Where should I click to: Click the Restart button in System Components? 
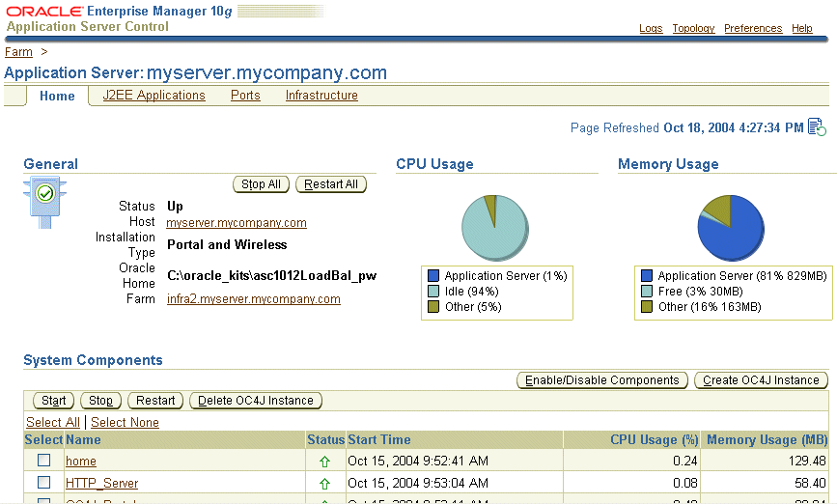(x=155, y=401)
